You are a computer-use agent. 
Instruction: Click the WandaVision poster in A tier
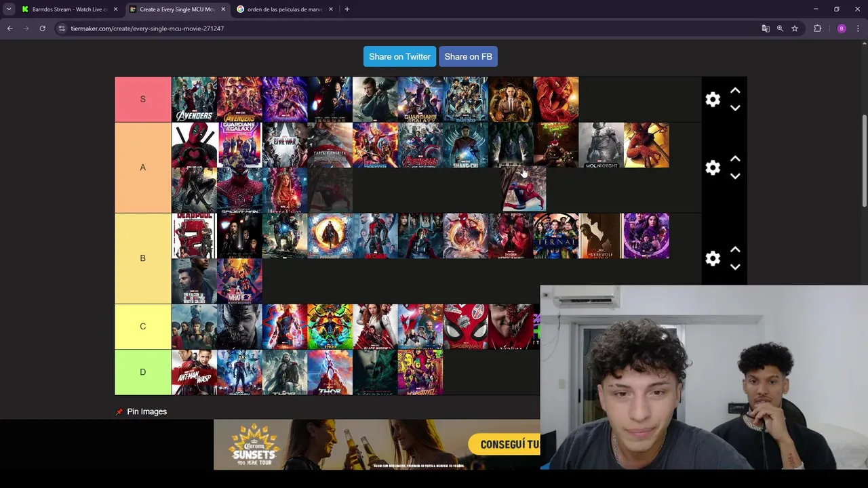(285, 190)
